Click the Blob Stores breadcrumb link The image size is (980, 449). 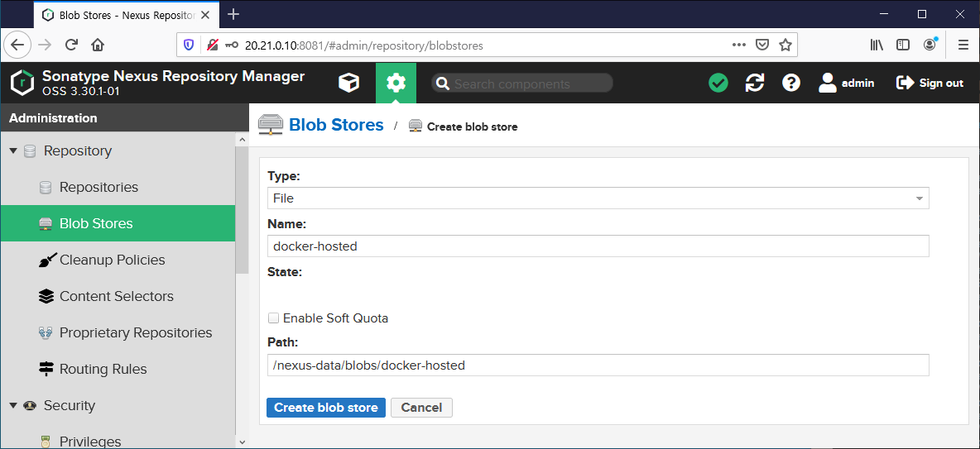tap(335, 125)
